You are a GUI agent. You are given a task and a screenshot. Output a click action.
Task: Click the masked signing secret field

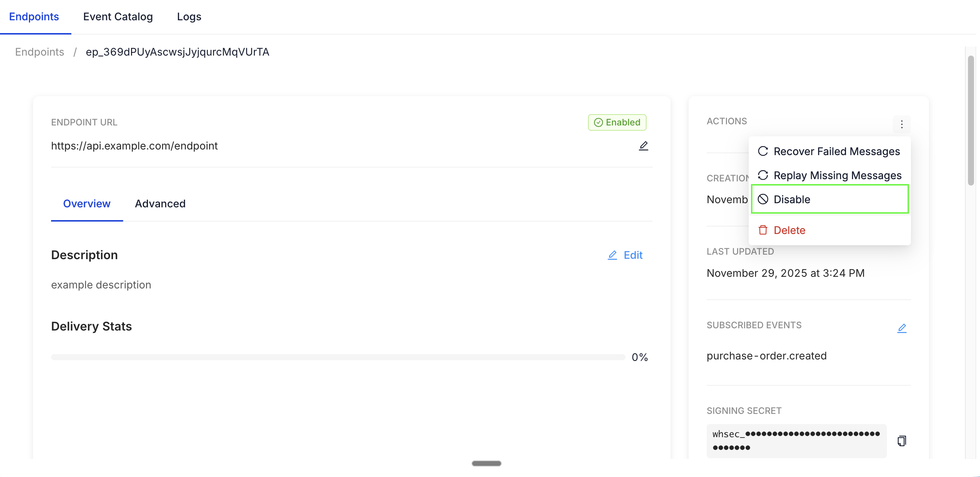tap(796, 441)
